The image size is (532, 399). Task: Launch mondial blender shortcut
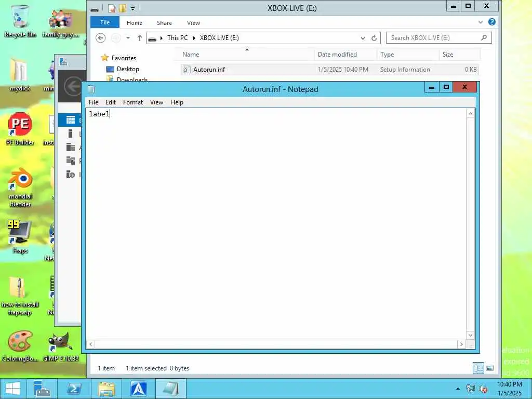coord(20,187)
